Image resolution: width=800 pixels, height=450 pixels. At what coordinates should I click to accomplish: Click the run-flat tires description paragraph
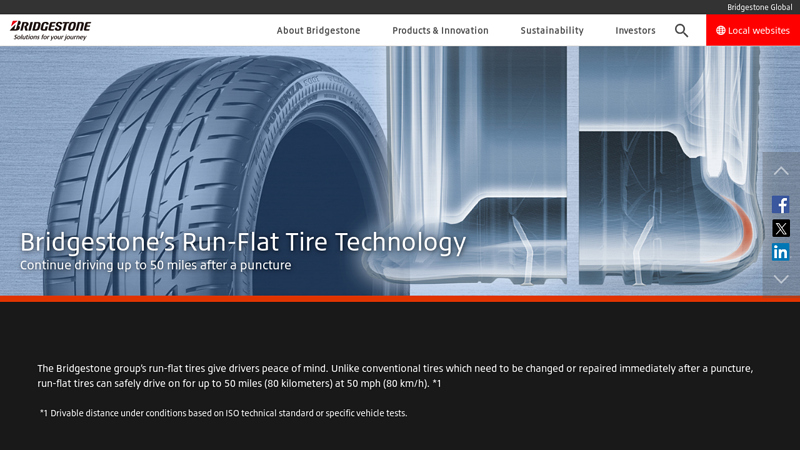(395, 376)
